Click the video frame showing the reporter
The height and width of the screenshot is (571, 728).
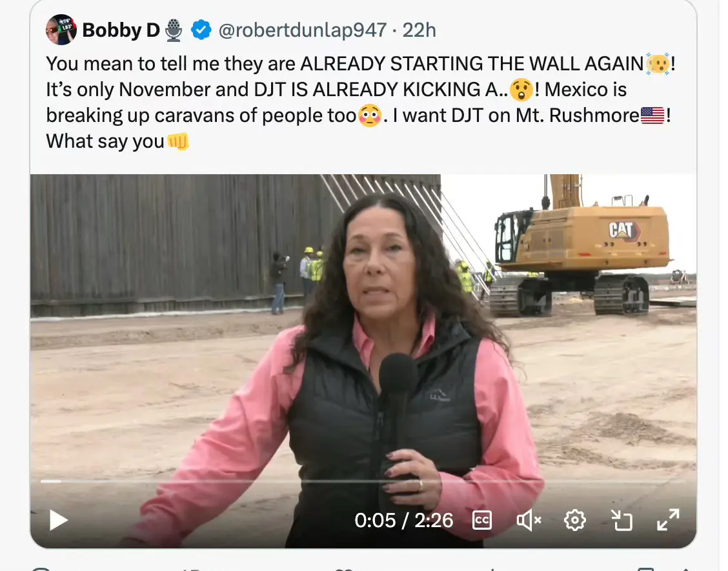(363, 325)
